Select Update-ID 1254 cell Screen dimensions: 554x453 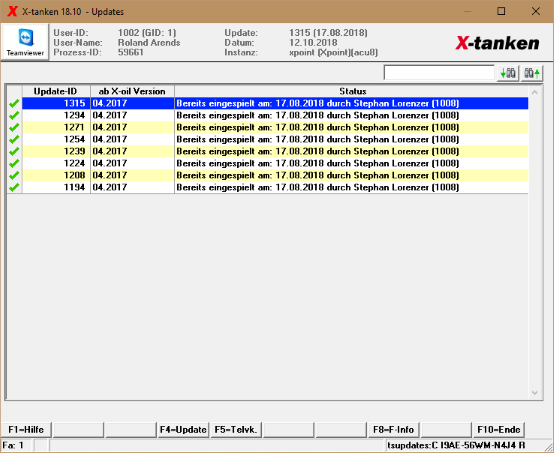click(56, 139)
